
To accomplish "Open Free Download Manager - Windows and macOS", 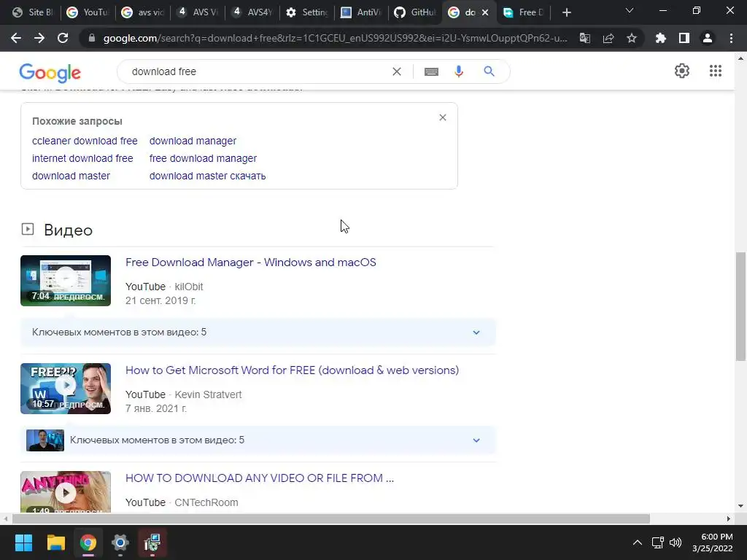I will pyautogui.click(x=251, y=262).
